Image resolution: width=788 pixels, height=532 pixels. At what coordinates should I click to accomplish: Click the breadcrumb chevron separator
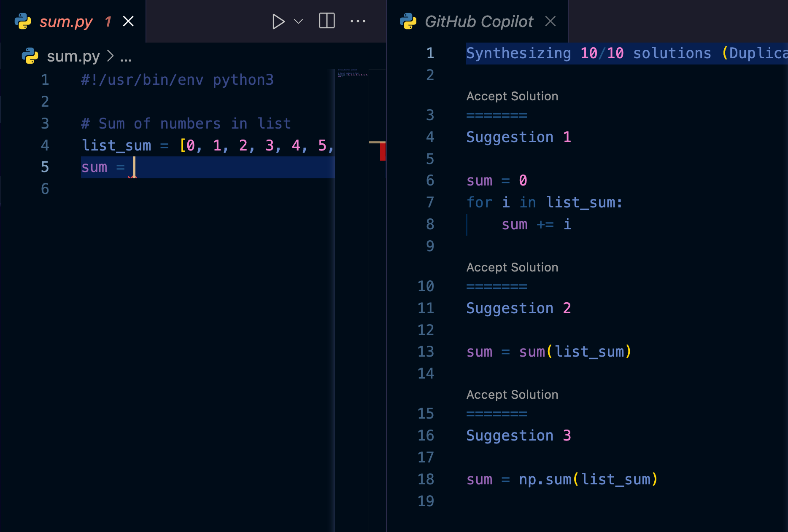(x=110, y=56)
